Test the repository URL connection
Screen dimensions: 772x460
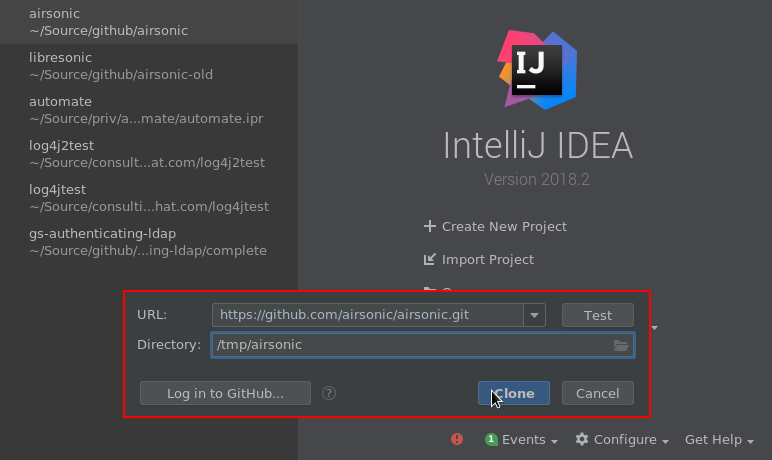click(x=597, y=315)
